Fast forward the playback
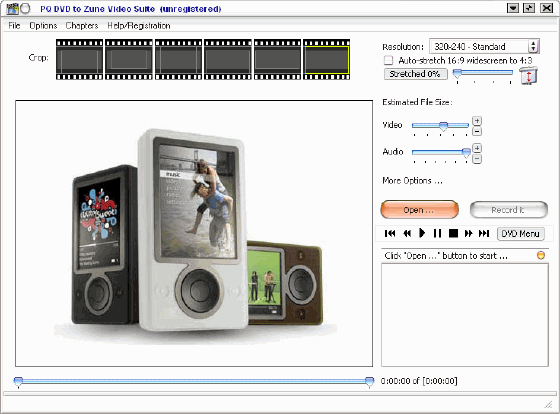The image size is (560, 414). click(468, 233)
